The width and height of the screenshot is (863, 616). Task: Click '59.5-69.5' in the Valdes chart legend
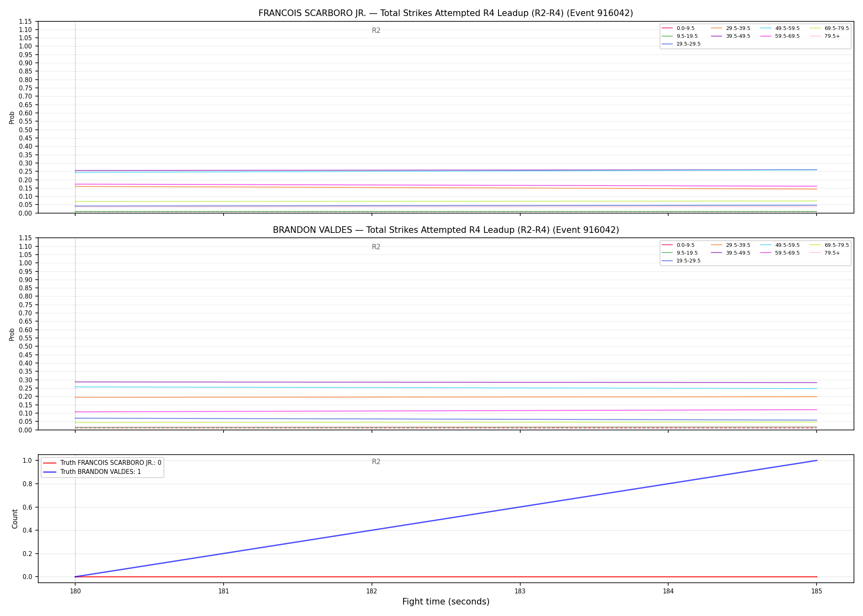click(x=787, y=253)
